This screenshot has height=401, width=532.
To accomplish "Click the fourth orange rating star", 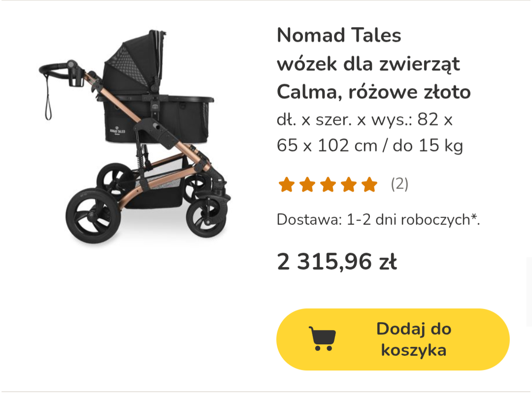I will tap(349, 185).
